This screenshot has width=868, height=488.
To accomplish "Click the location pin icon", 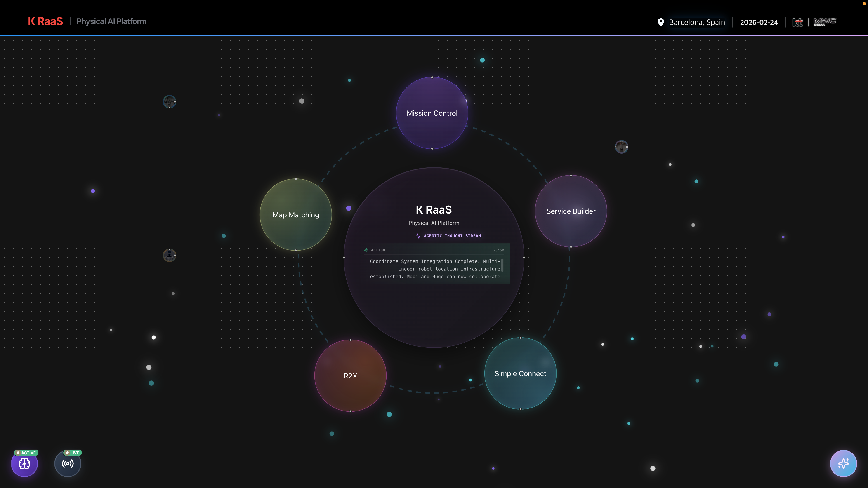I will coord(661,22).
